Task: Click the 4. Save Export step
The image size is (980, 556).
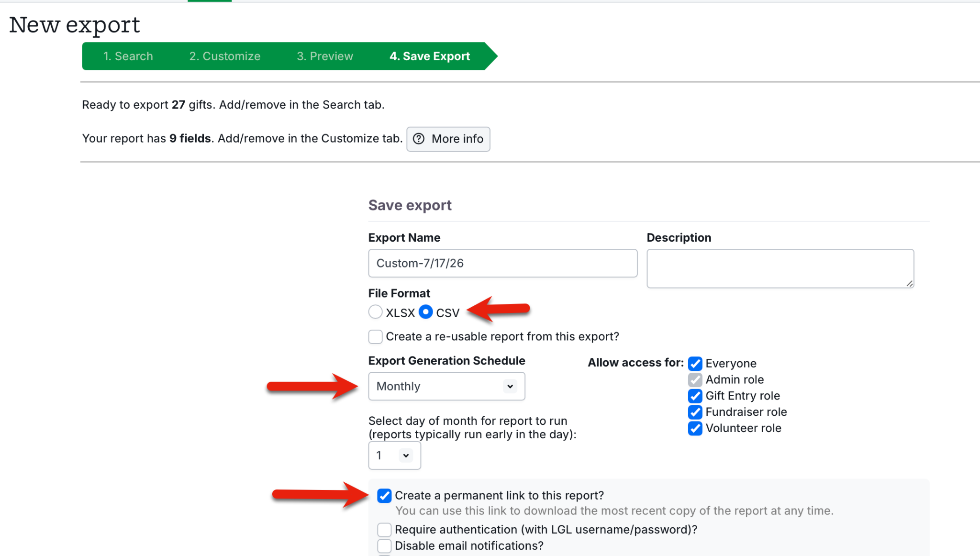Action: point(430,56)
